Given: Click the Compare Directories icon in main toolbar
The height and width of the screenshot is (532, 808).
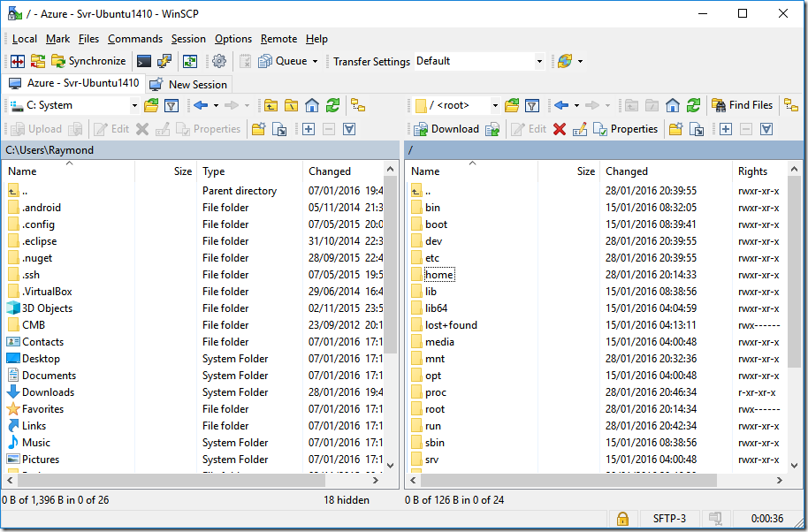Looking at the screenshot, I should pos(37,61).
